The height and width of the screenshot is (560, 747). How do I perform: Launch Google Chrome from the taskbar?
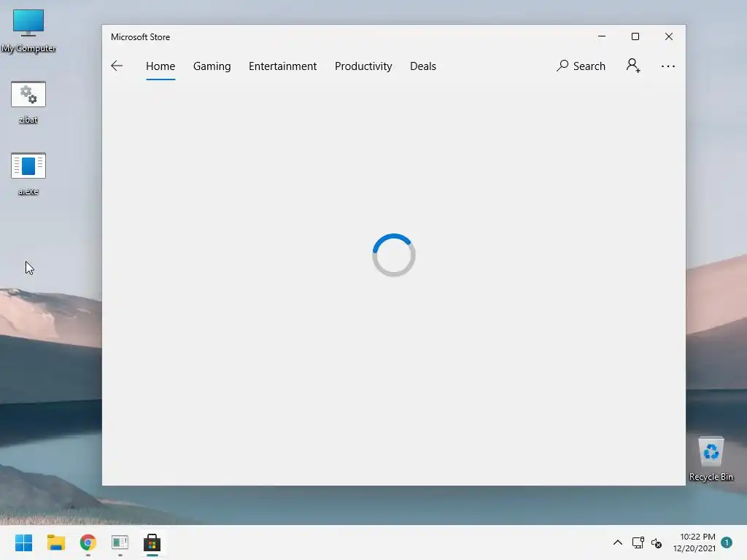(88, 542)
